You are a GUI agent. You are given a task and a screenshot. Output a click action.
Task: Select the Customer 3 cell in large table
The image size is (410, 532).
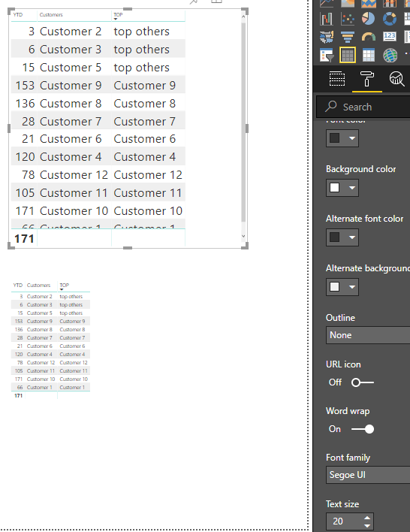[x=71, y=49]
